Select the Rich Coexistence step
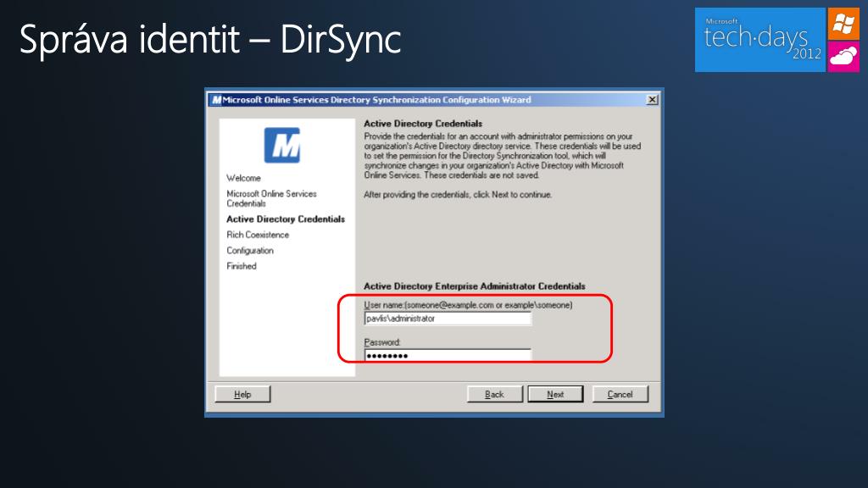The width and height of the screenshot is (868, 488). pyautogui.click(x=258, y=235)
